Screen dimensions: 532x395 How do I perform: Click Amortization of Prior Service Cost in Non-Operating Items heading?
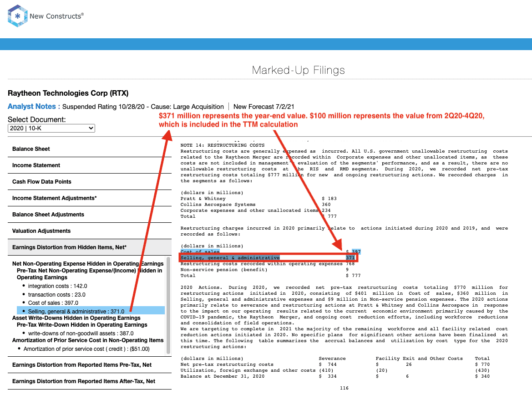(x=88, y=340)
